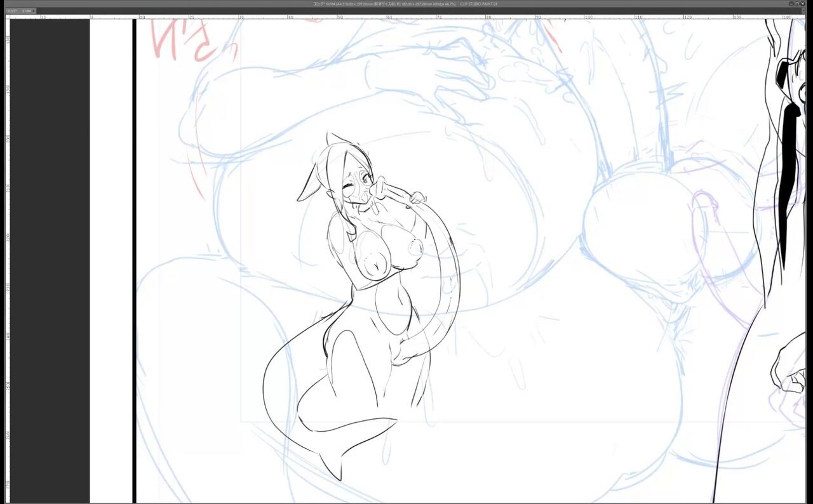Screen dimensions: 813x504
Task: Maximize the Clip Studio Paint window
Action: click(x=797, y=4)
